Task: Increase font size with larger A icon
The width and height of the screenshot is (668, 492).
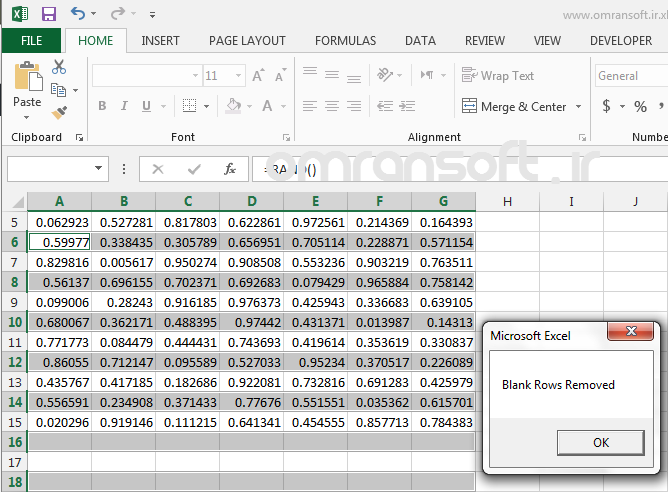Action: point(258,75)
